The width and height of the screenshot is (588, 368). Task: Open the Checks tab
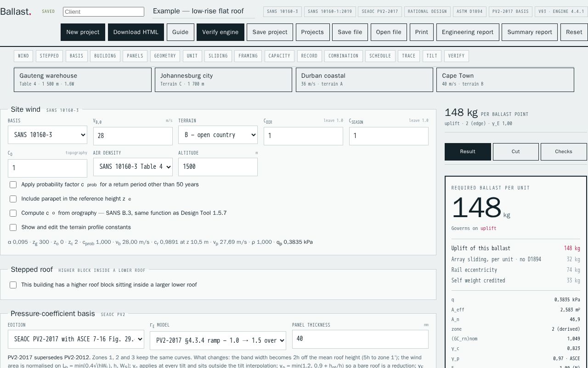click(564, 151)
